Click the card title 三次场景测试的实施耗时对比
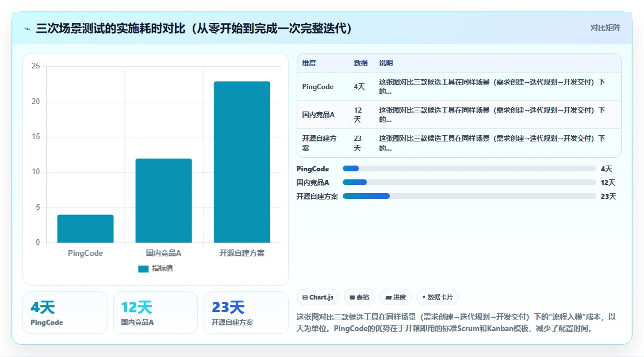Image resolution: width=644 pixels, height=357 pixels. tap(194, 28)
